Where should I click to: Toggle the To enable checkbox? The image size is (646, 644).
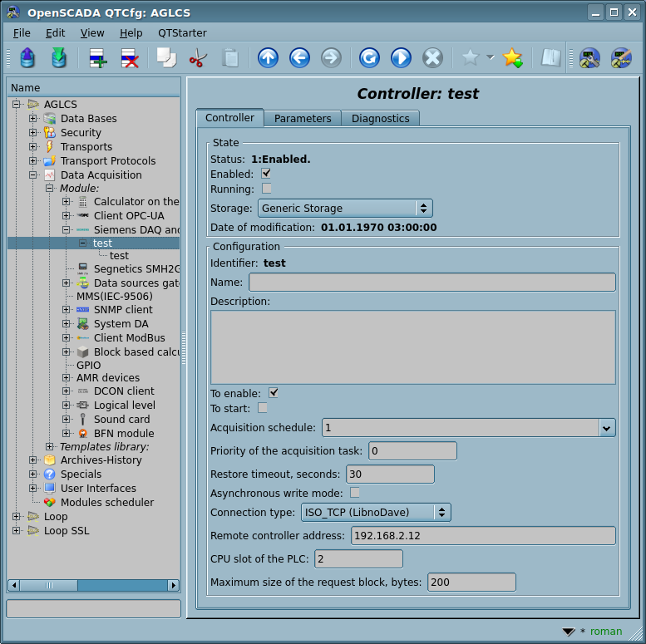[274, 392]
